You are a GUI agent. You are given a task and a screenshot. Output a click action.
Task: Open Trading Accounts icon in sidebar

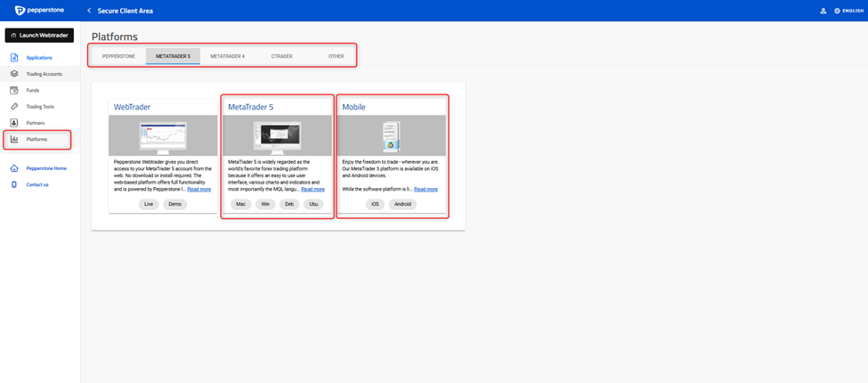click(x=14, y=74)
